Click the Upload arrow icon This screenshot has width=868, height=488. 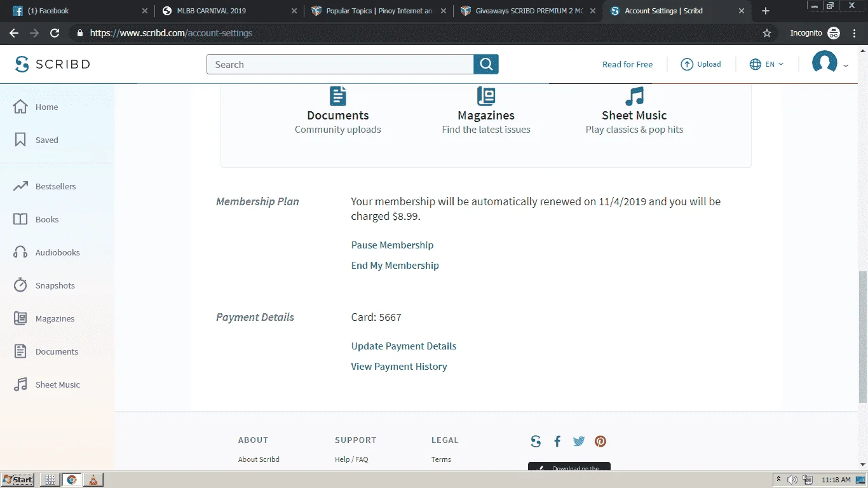687,64
